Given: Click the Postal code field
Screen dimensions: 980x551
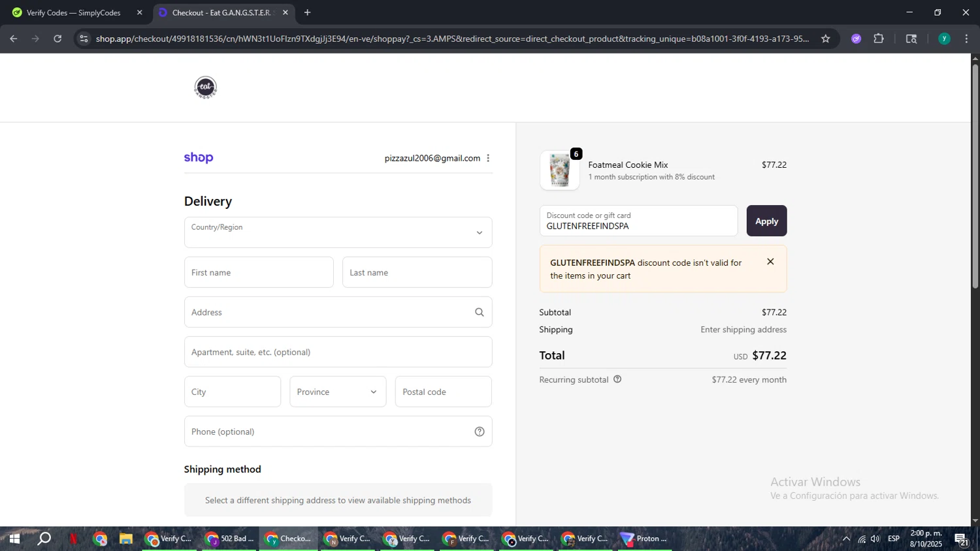Looking at the screenshot, I should (x=444, y=392).
